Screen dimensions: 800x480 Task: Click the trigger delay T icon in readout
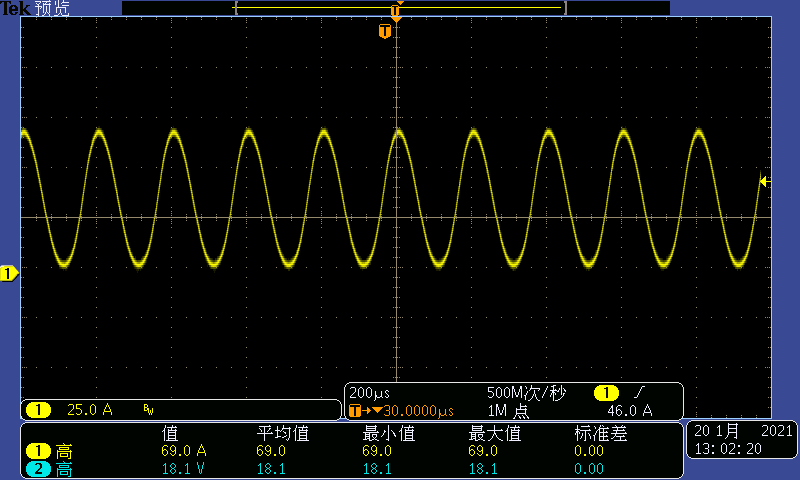[x=358, y=411]
